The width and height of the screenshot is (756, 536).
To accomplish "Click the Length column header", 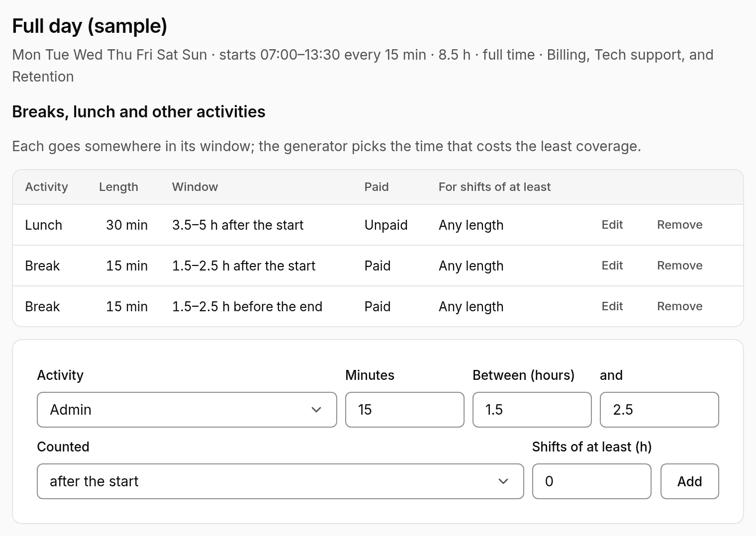I will [118, 187].
